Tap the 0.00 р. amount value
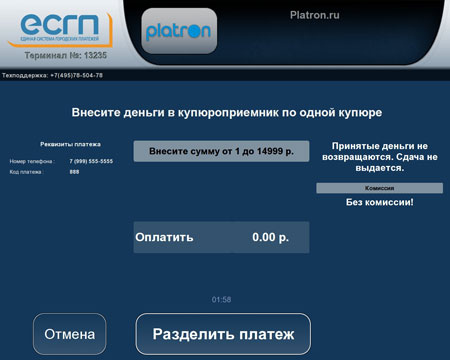This screenshot has width=450, height=360. point(270,237)
